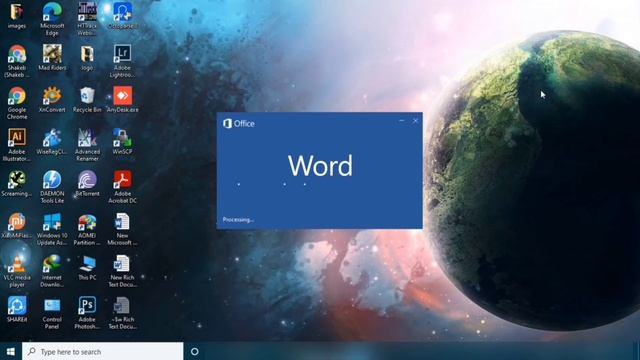Image resolution: width=640 pixels, height=360 pixels.
Task: Select the logo folder on desktop
Action: 87,58
